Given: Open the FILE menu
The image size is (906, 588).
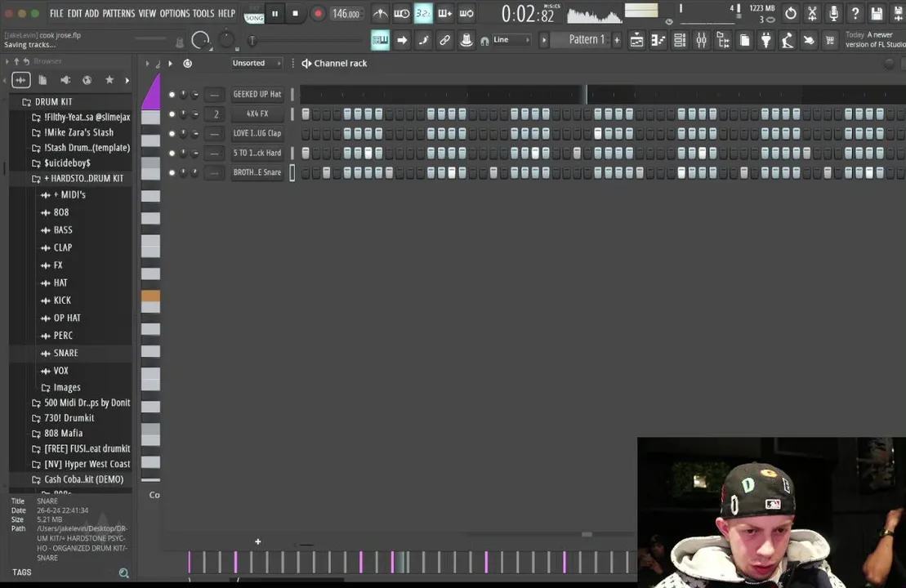Looking at the screenshot, I should click(56, 13).
